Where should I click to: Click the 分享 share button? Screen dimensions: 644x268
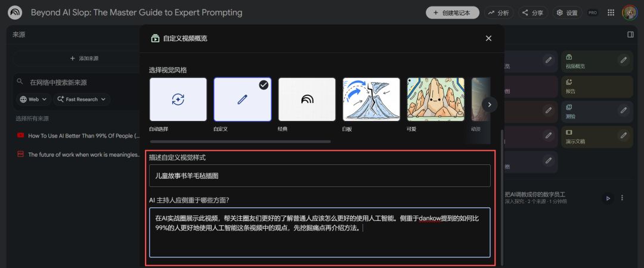tap(532, 13)
